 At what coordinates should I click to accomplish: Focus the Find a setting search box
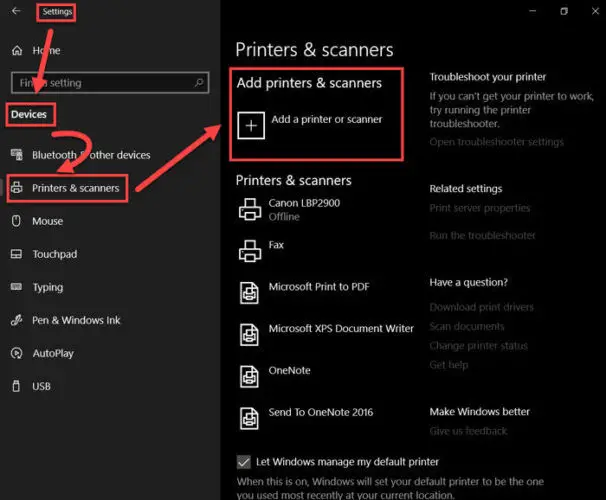(x=110, y=83)
